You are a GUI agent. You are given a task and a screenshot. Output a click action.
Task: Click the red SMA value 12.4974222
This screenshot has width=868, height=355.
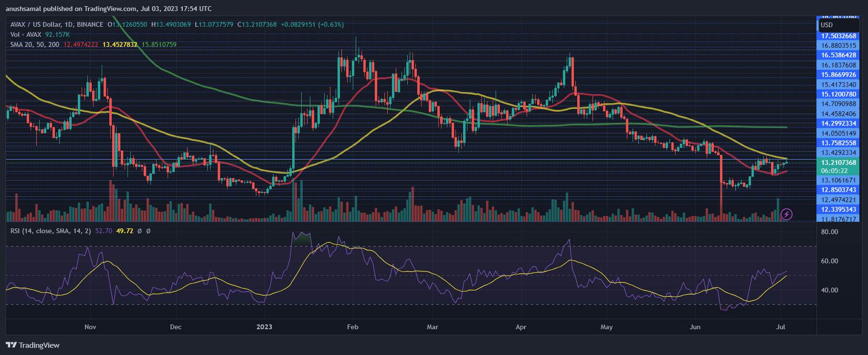pos(81,44)
